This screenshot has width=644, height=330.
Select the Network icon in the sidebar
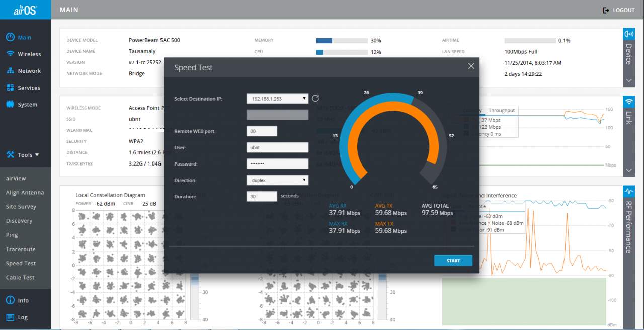coord(10,71)
